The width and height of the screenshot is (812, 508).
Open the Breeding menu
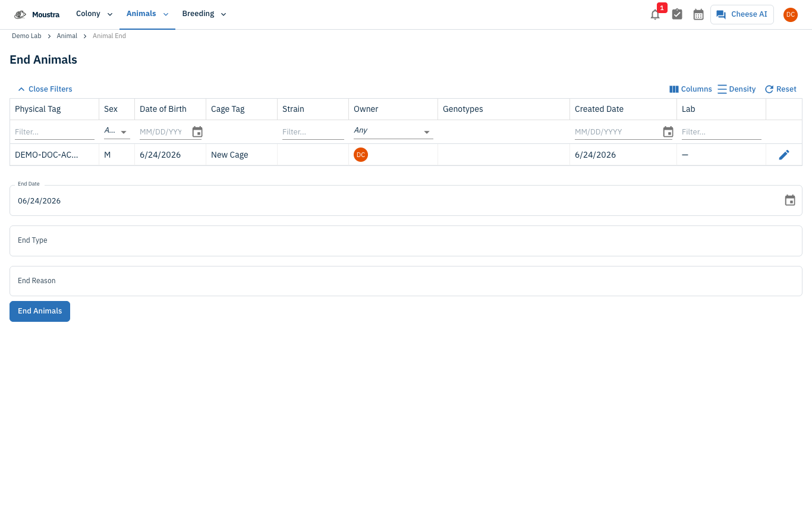[204, 14]
